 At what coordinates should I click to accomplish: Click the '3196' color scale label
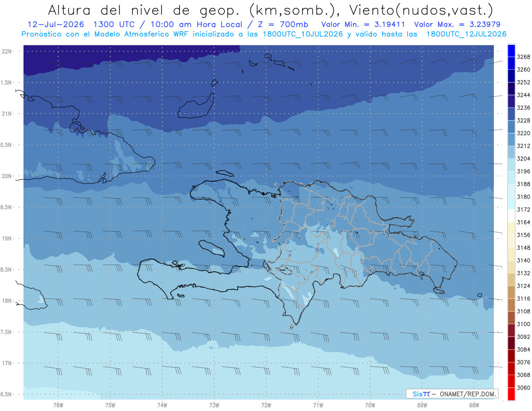(x=524, y=171)
